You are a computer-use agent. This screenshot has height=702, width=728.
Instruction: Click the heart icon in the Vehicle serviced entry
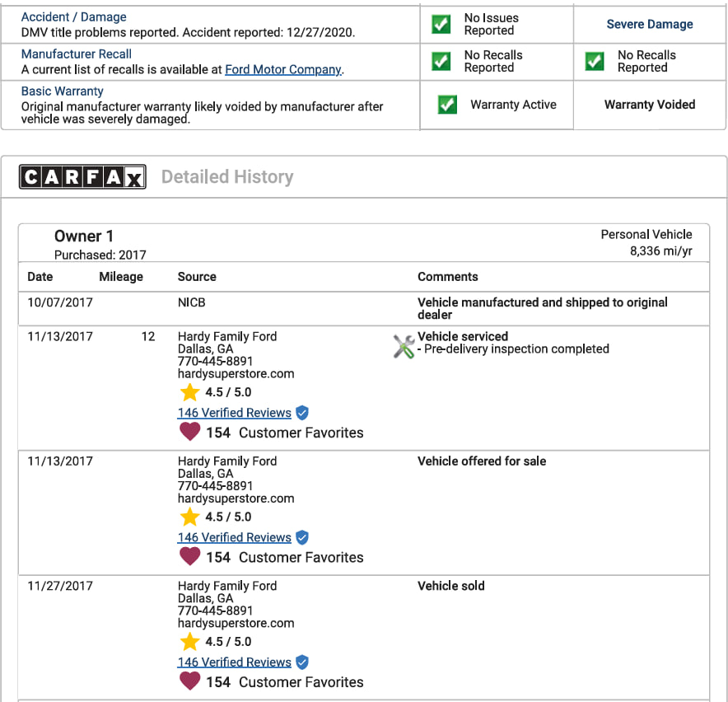click(x=189, y=432)
